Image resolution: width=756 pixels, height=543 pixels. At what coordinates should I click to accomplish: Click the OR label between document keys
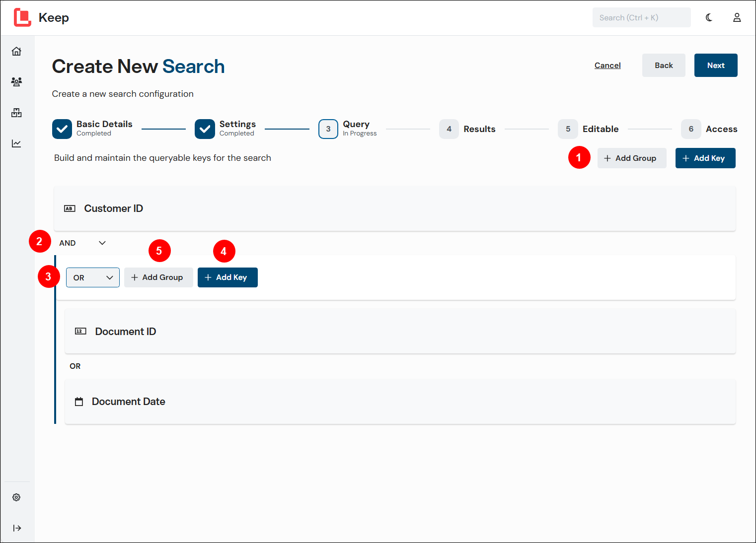point(75,366)
